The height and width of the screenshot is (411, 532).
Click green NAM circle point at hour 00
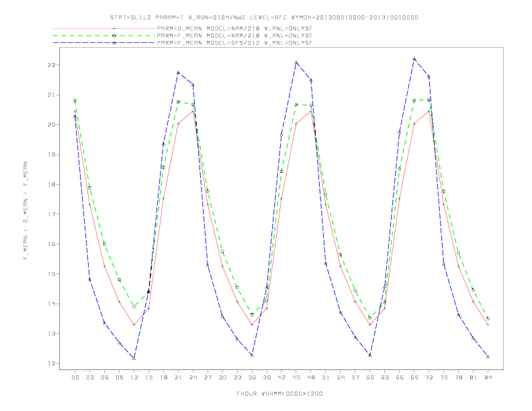pyautogui.click(x=75, y=100)
